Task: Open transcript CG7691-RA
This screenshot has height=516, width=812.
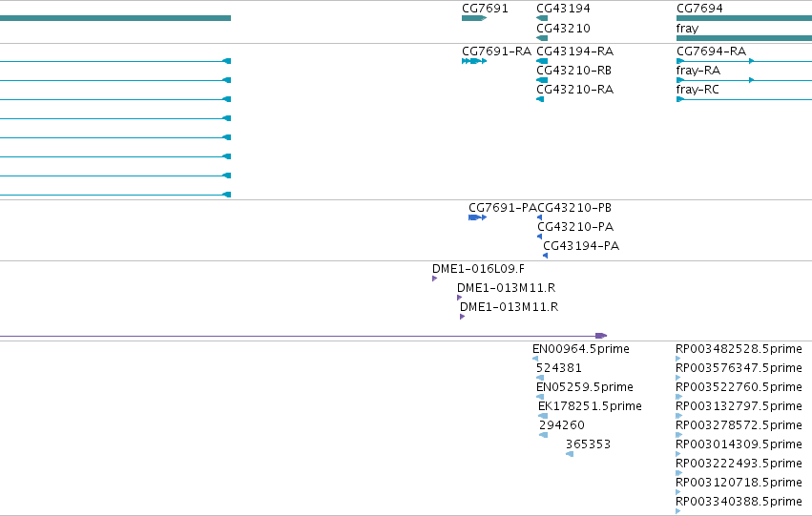Action: [x=496, y=52]
